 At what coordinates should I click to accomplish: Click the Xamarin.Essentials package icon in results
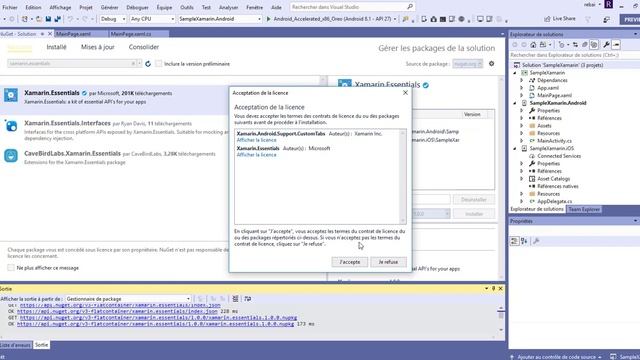click(x=11, y=95)
